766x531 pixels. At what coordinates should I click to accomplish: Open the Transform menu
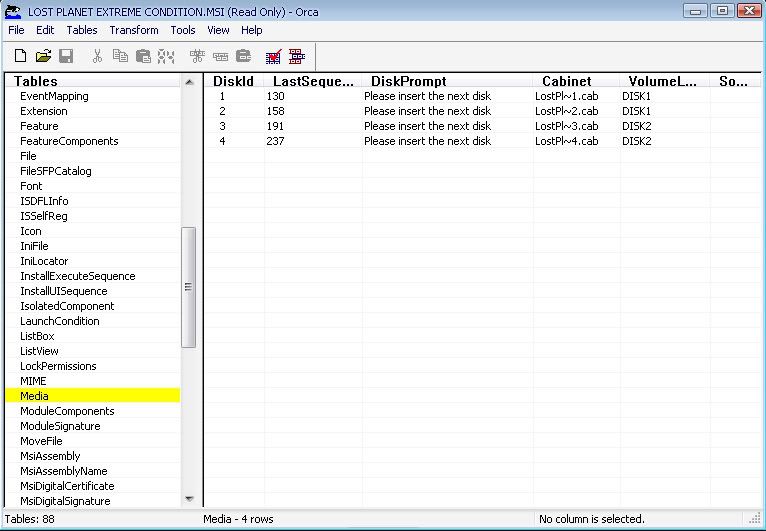click(134, 30)
